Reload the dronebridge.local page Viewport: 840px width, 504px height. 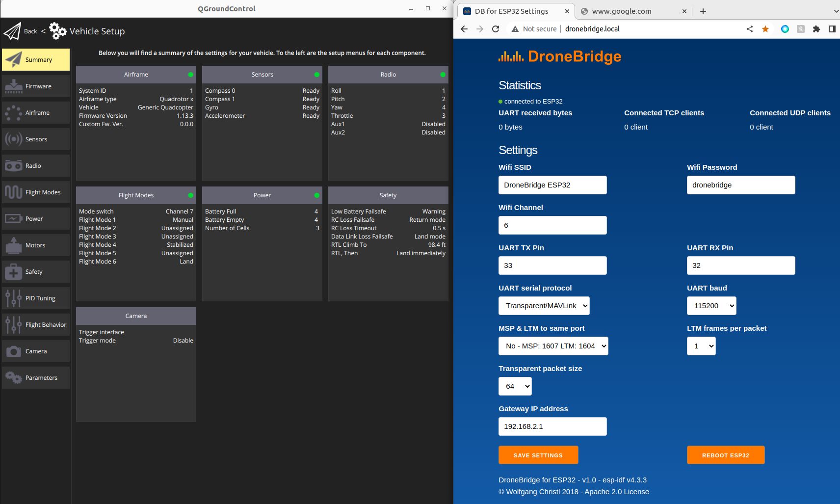click(496, 29)
